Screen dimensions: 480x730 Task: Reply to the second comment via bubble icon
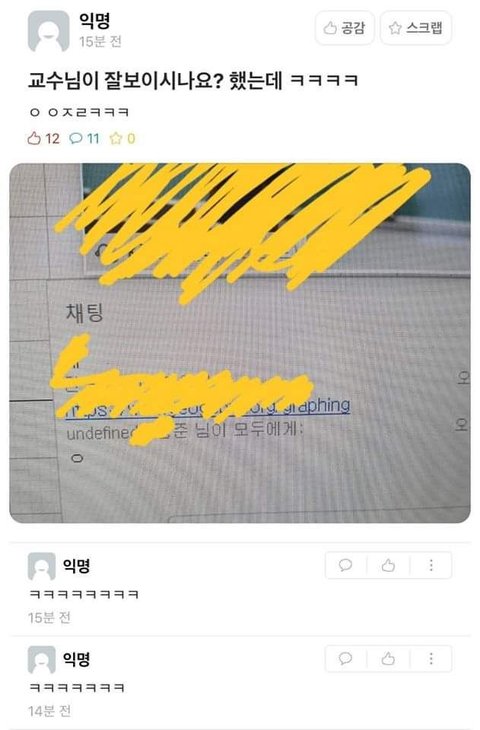pyautogui.click(x=345, y=658)
